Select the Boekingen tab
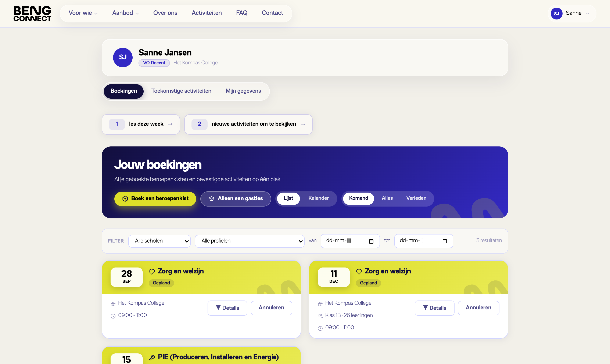This screenshot has width=610, height=364. (x=124, y=91)
